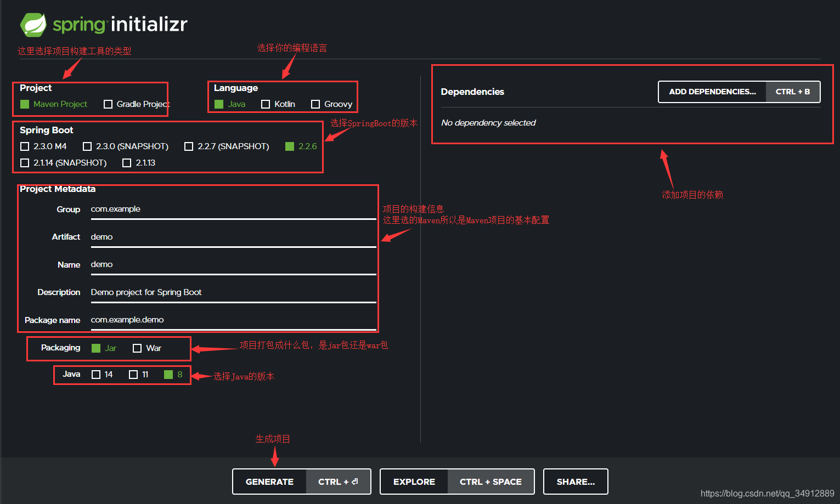Select Spring Boot version 2.2.6

(x=301, y=146)
